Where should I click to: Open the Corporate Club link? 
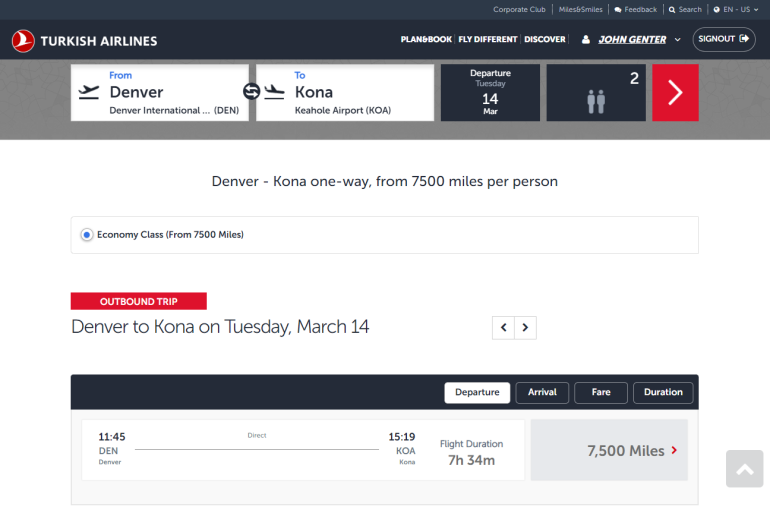[x=519, y=10]
